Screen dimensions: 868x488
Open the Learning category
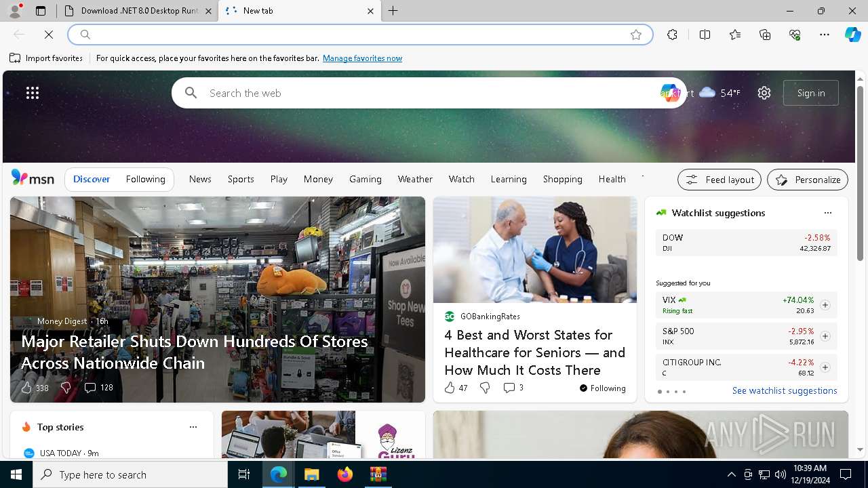509,179
